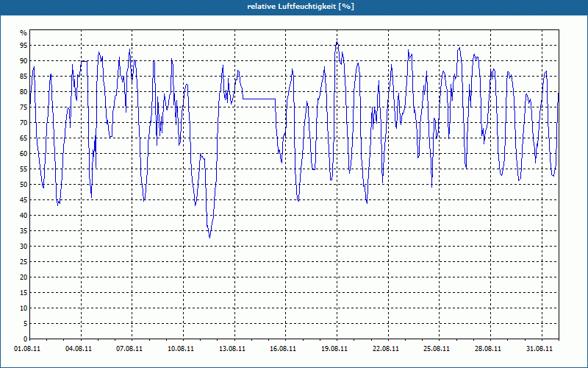588x368 pixels.
Task: Click the y-axis value 55
Action: (x=24, y=169)
